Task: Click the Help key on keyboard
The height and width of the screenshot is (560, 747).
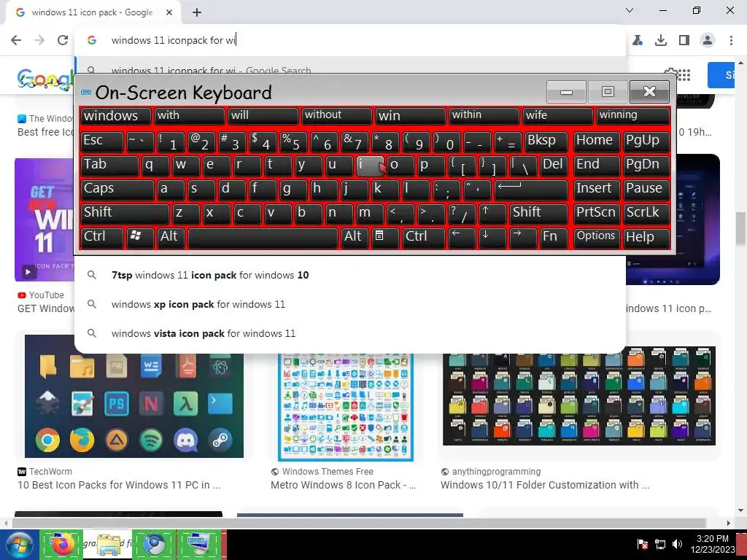Action: 646,238
